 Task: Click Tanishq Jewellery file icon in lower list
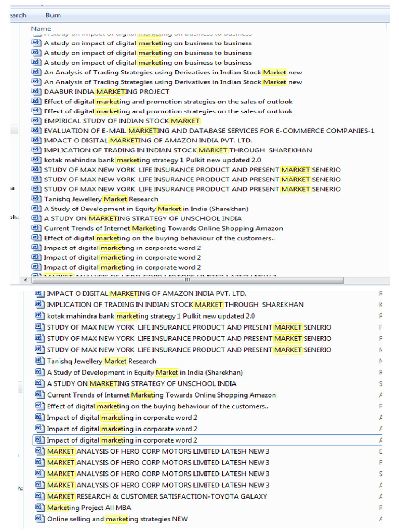point(39,361)
